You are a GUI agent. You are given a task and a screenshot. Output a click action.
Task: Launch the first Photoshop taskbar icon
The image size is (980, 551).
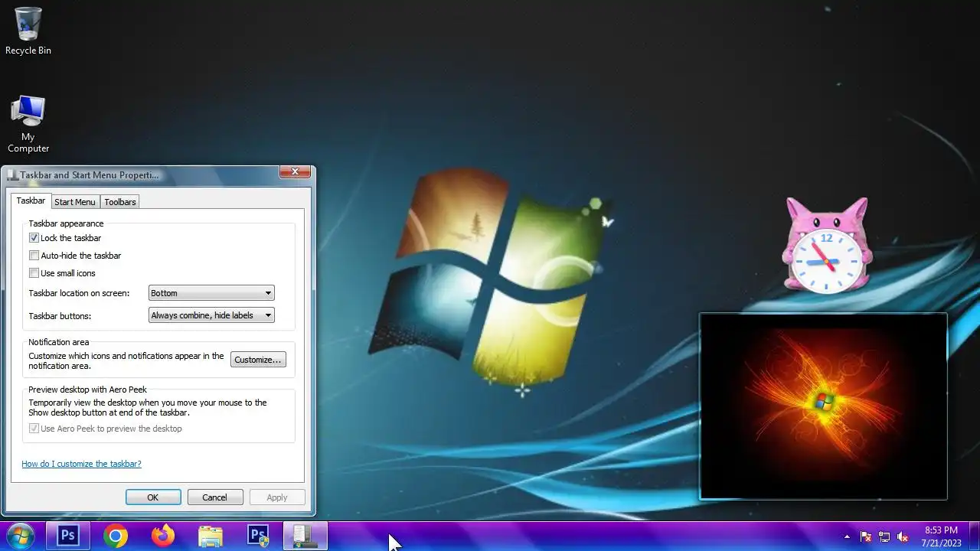[68, 536]
